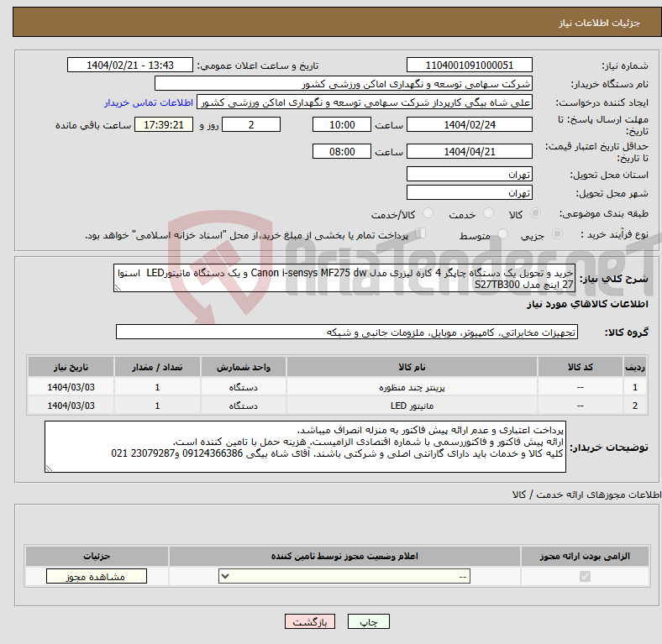Click the request creator name field
Screen dimensions: 662x644
365,102
